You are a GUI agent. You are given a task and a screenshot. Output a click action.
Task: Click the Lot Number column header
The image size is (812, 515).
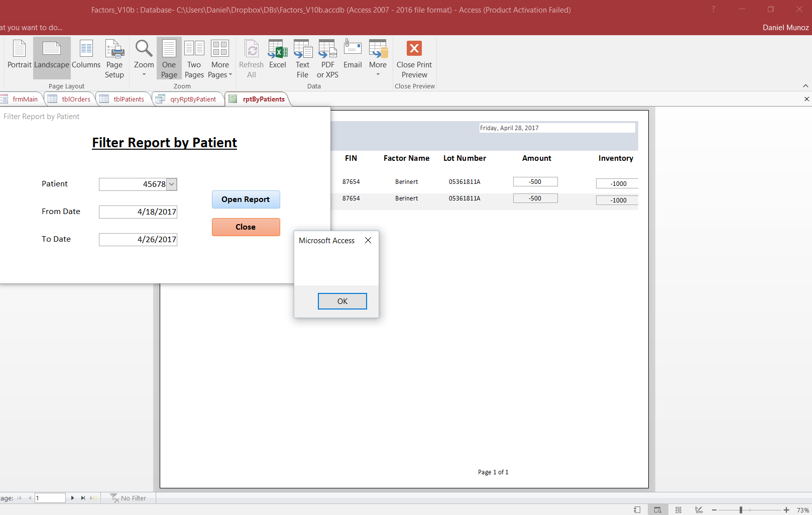click(465, 158)
